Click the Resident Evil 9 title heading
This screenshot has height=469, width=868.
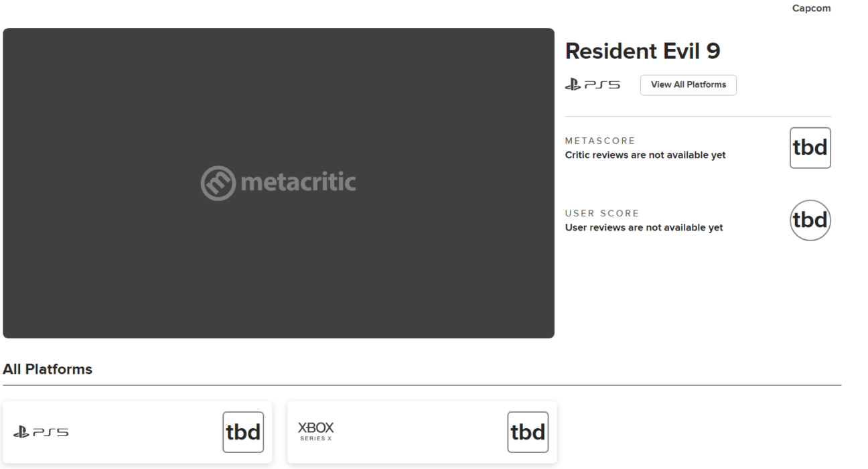pos(642,51)
